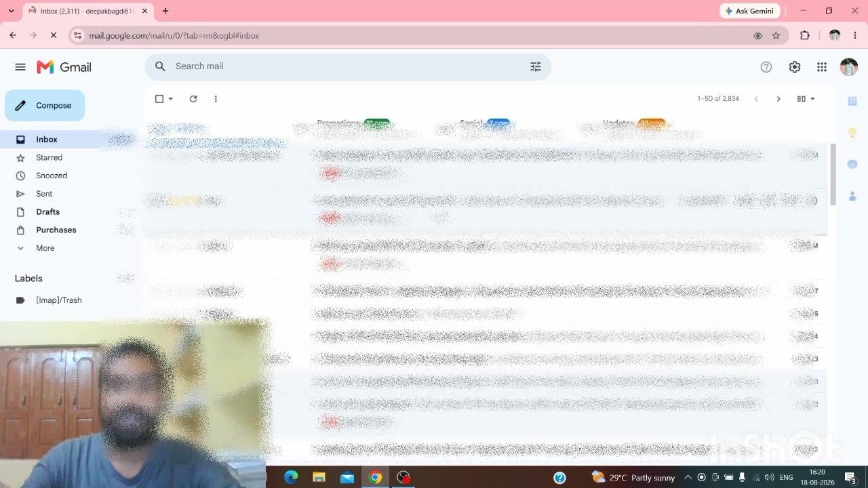Click the Compose button
The height and width of the screenshot is (488, 868).
click(x=45, y=106)
